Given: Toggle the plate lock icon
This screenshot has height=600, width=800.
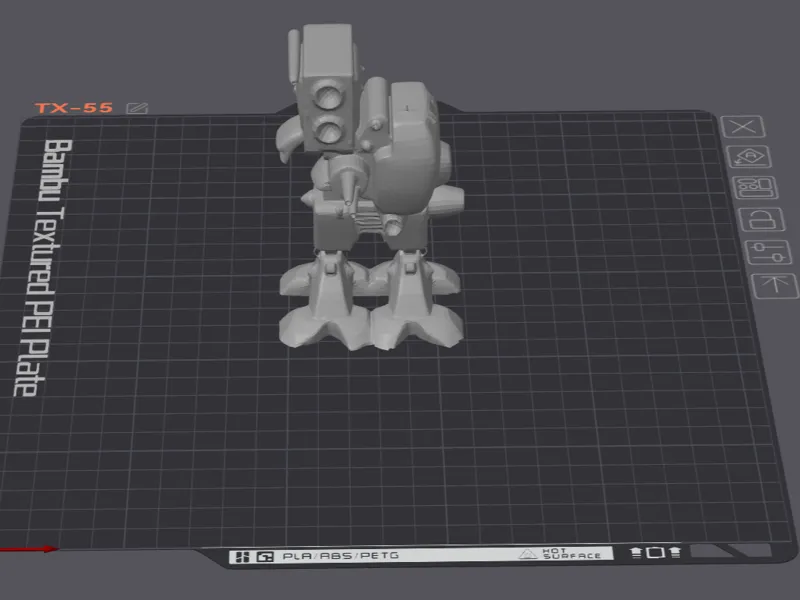Looking at the screenshot, I should coord(762,220).
